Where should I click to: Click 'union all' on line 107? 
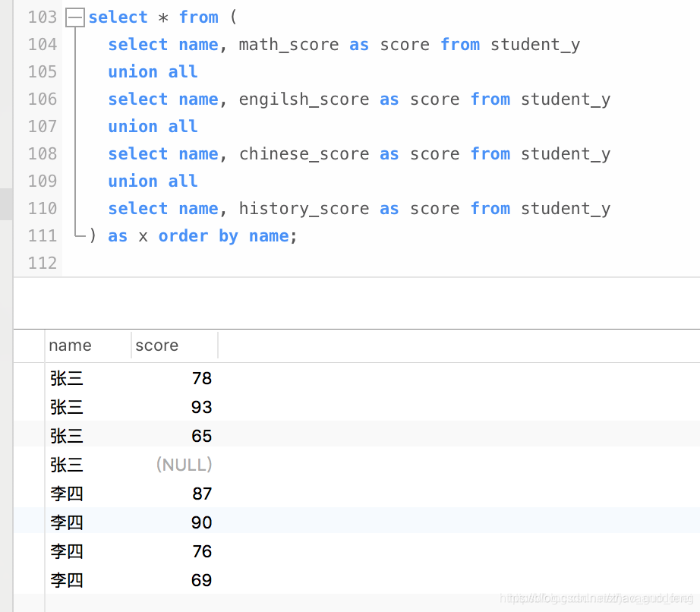(x=153, y=126)
